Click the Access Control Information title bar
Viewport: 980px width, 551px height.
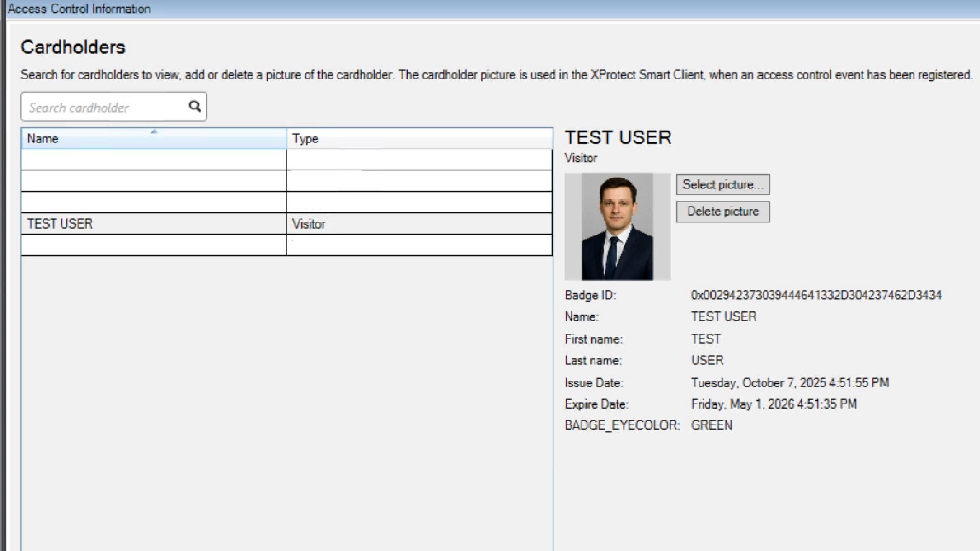coord(79,9)
